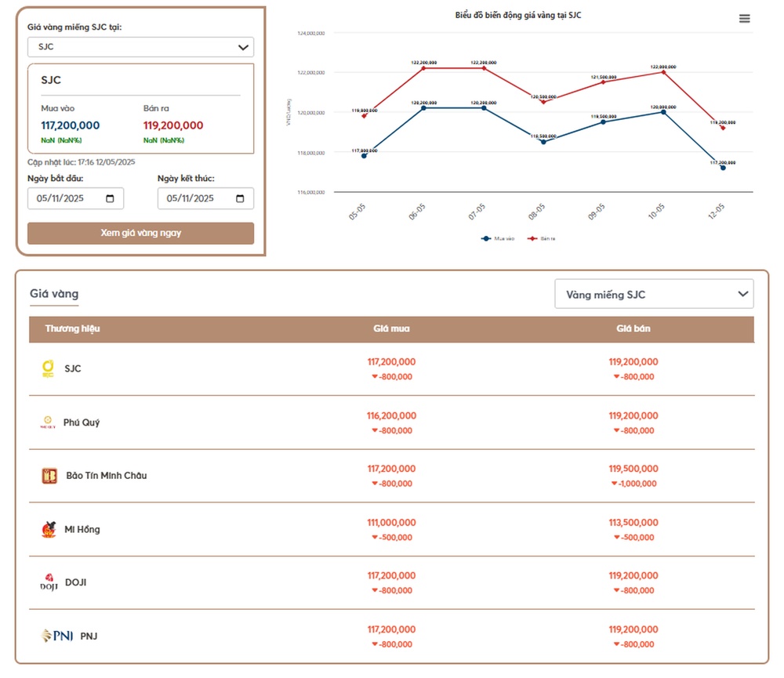
Task: Open the end date calendar picker icon
Action: click(x=240, y=198)
